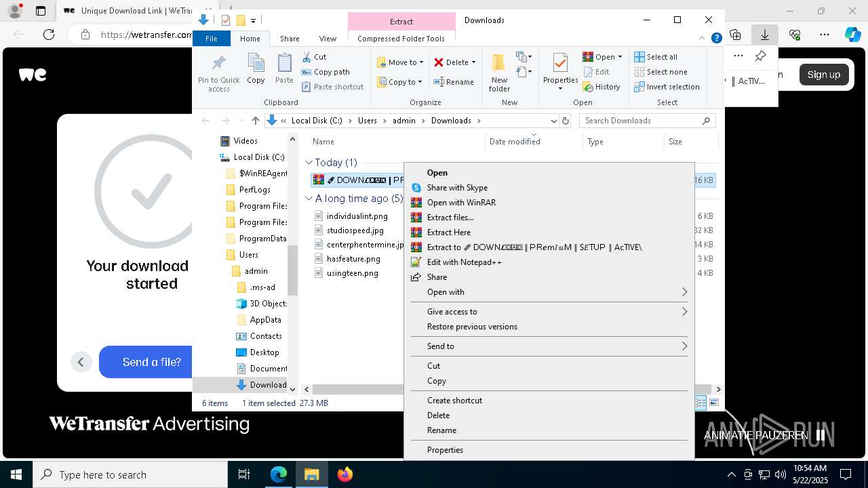
Task: Click WeTransfer Sign up button
Action: pos(823,75)
